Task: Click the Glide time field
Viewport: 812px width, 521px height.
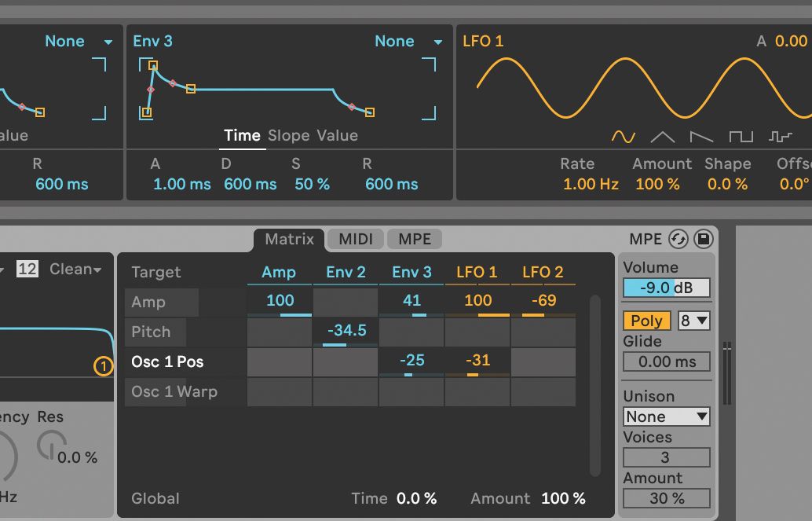Action: pyautogui.click(x=666, y=361)
